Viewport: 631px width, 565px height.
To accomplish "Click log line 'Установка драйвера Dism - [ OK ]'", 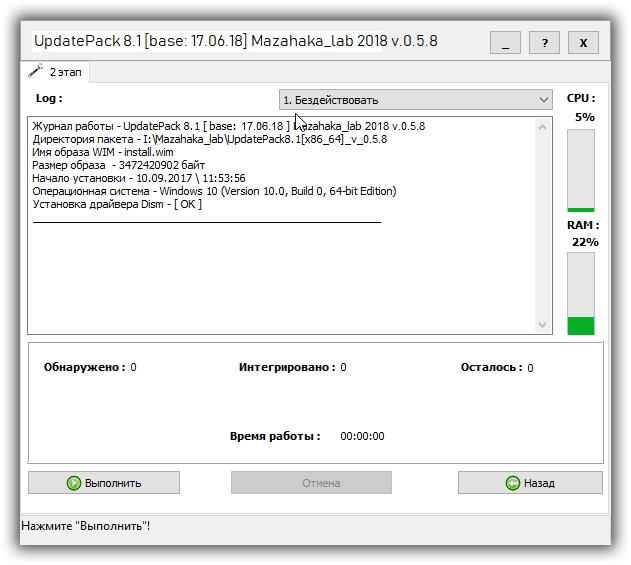I will [117, 204].
